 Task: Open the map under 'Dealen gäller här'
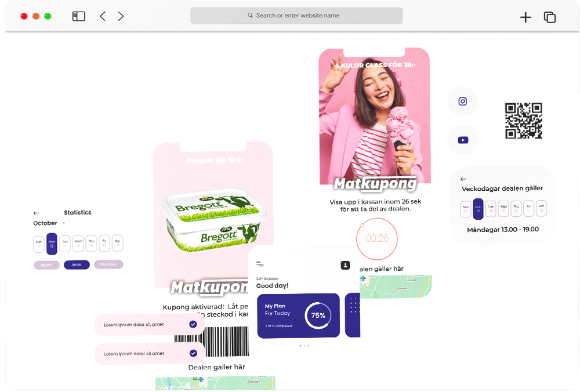215,383
